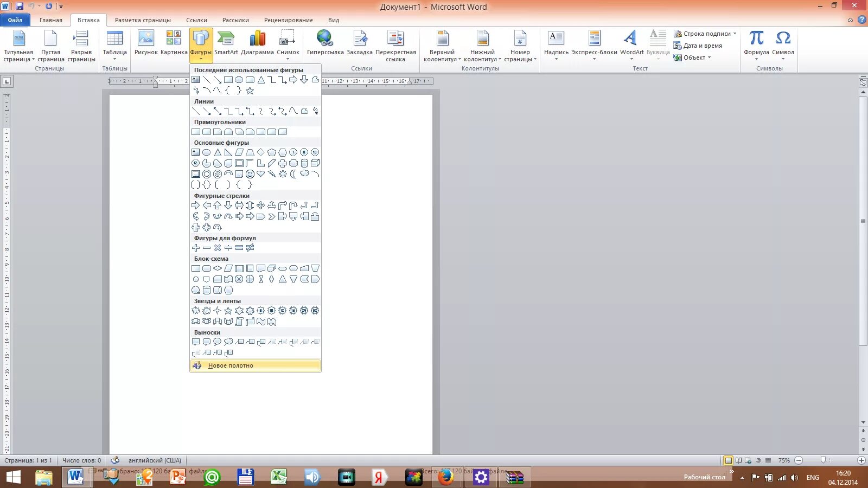Viewport: 868px width, 488px height.
Task: Click Число слов: 0 in status bar
Action: tap(81, 460)
